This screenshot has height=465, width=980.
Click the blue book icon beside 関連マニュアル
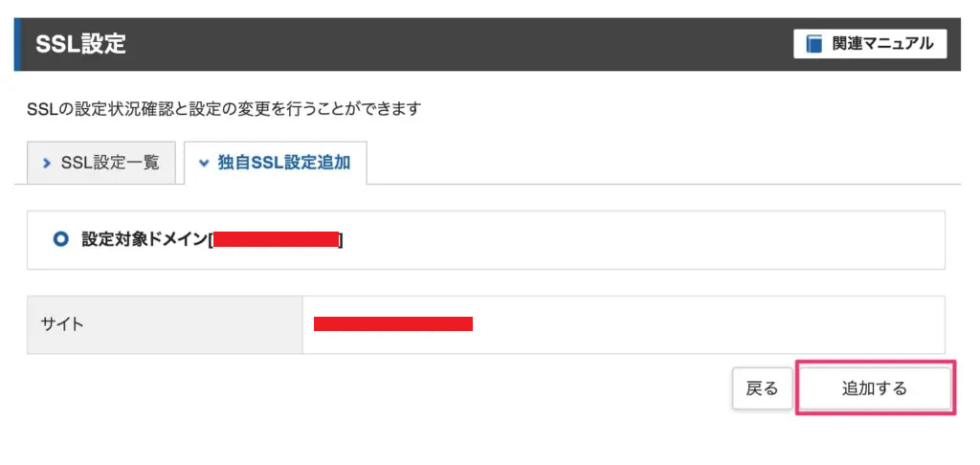[813, 44]
